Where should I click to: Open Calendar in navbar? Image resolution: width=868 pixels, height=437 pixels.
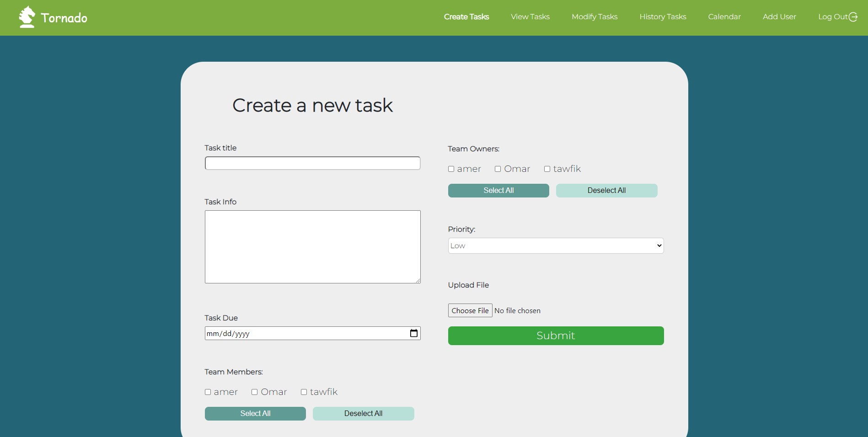pyautogui.click(x=724, y=17)
